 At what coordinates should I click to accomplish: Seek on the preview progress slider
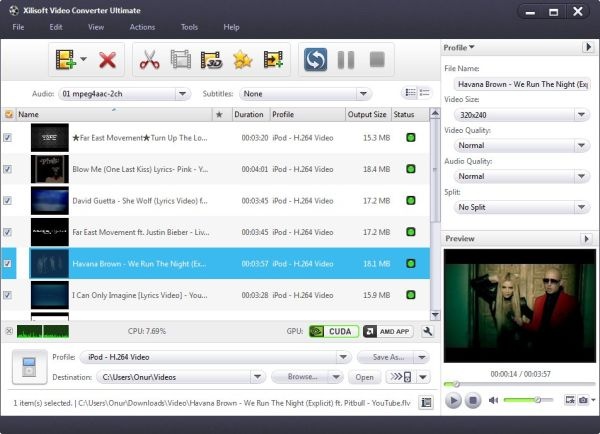pos(519,384)
